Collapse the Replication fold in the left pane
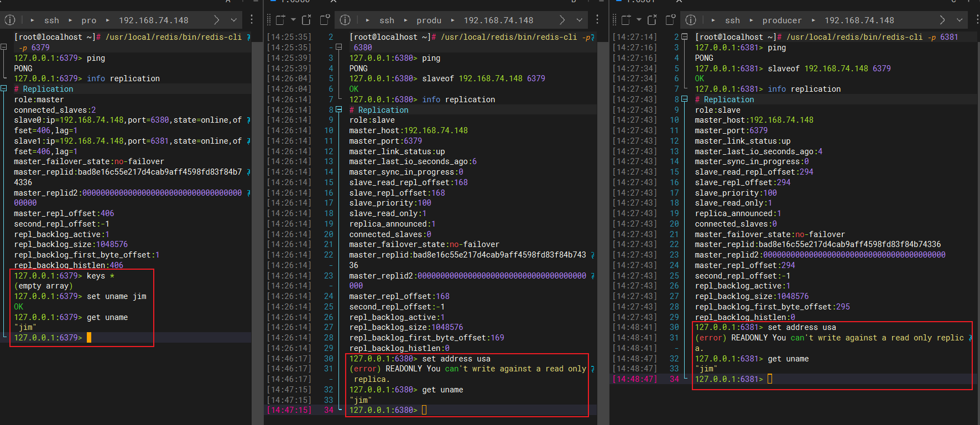This screenshot has width=980, height=425. point(4,89)
